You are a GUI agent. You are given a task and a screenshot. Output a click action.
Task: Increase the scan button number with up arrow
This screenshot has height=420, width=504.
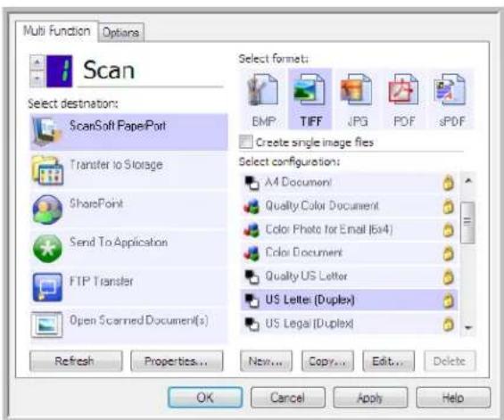click(x=37, y=62)
